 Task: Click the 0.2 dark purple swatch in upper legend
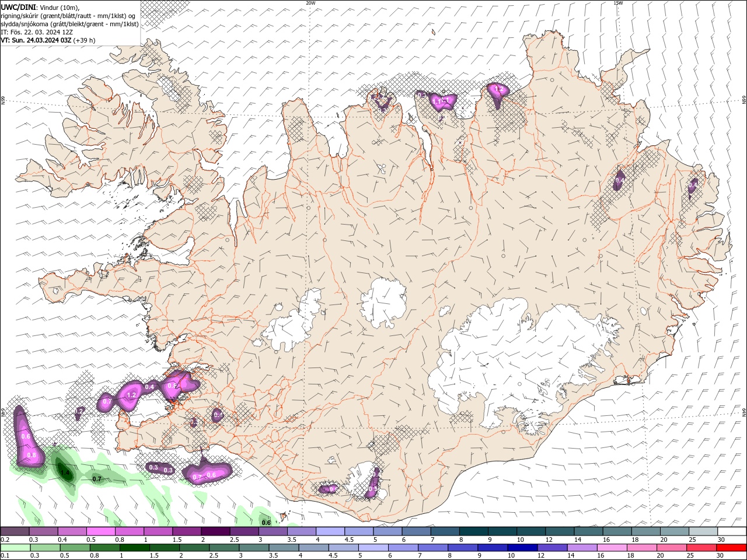[15, 531]
